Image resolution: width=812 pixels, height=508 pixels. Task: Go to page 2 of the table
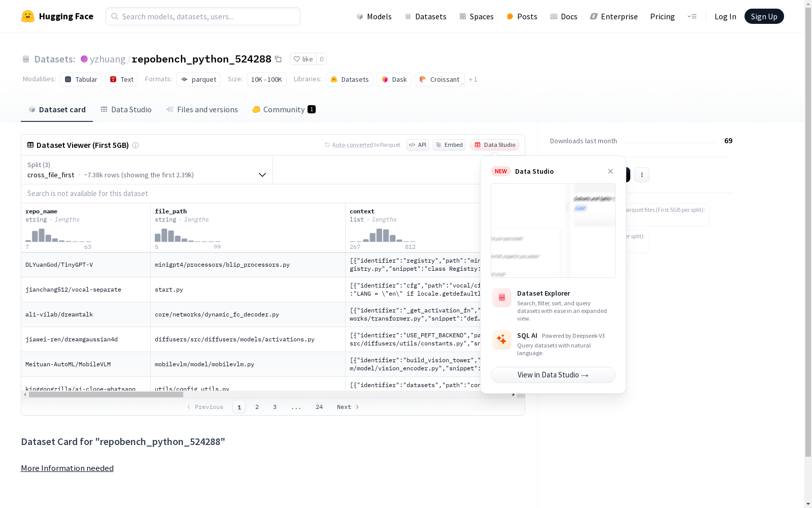(x=257, y=407)
